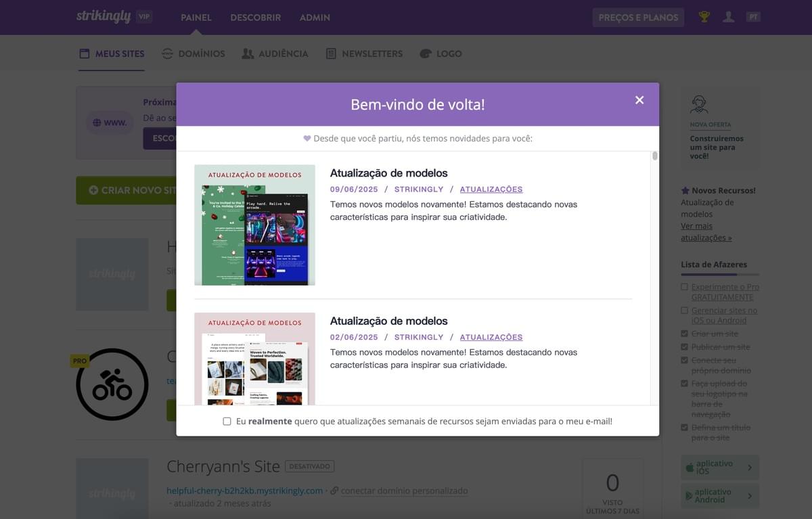Click Ver mais atualizações link
812x519 pixels.
[706, 232]
